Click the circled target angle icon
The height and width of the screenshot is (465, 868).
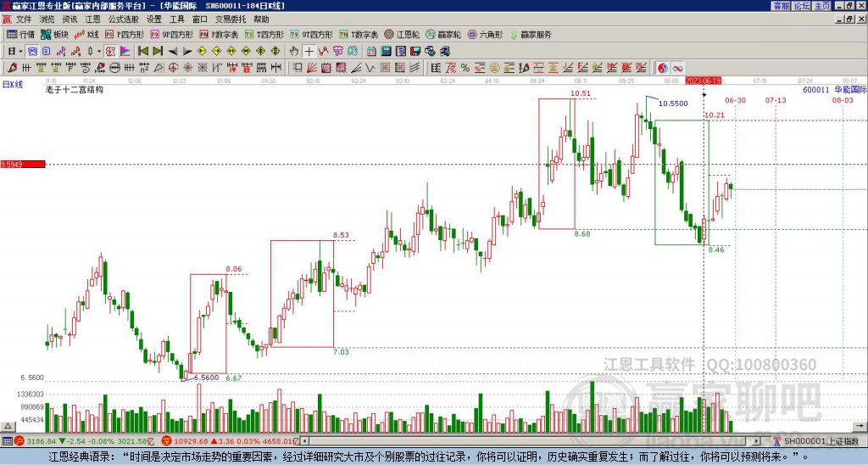[173, 68]
